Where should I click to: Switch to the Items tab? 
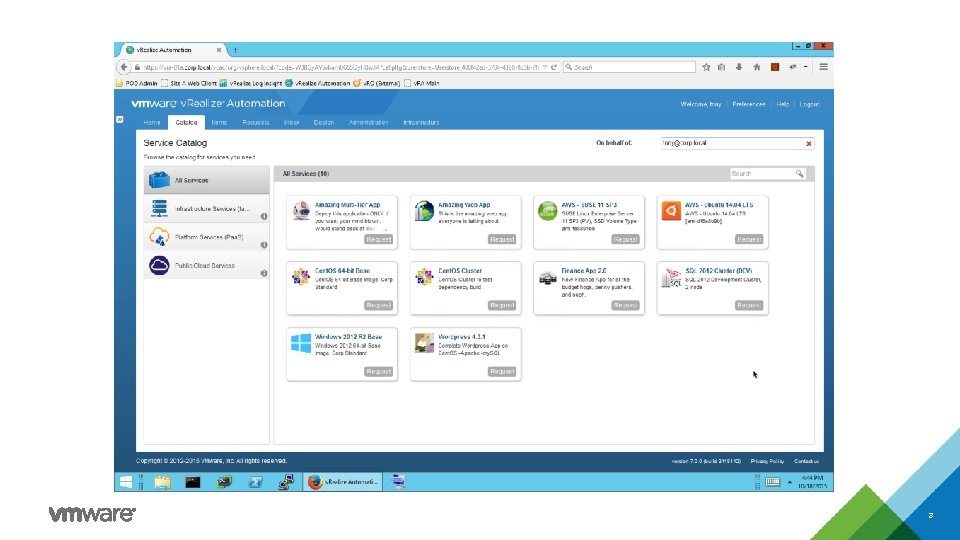(219, 122)
